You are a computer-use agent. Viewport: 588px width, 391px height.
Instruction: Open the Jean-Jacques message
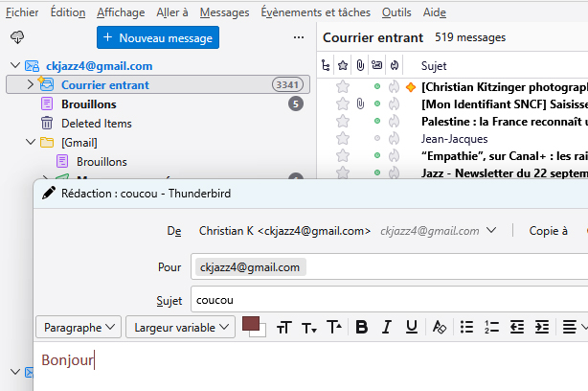tap(454, 139)
